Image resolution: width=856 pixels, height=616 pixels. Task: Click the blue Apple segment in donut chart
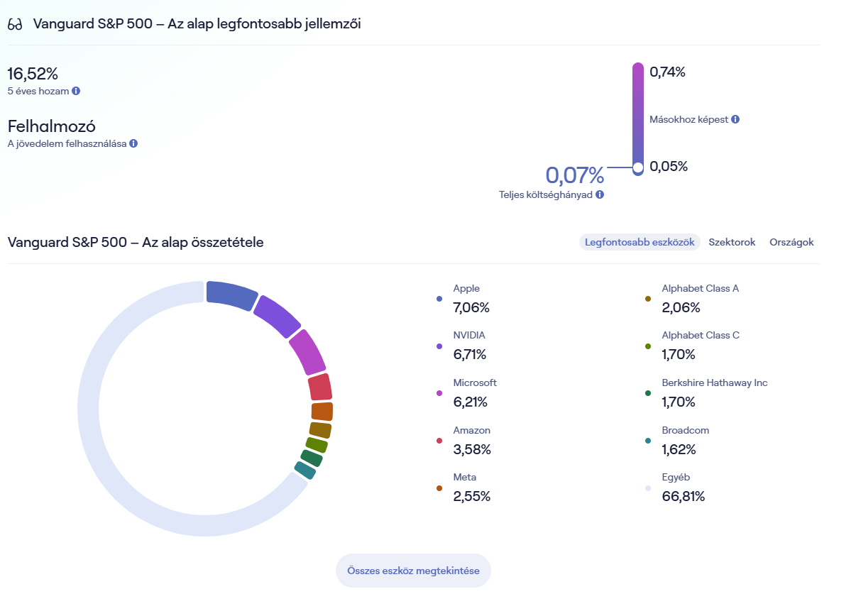click(x=231, y=294)
